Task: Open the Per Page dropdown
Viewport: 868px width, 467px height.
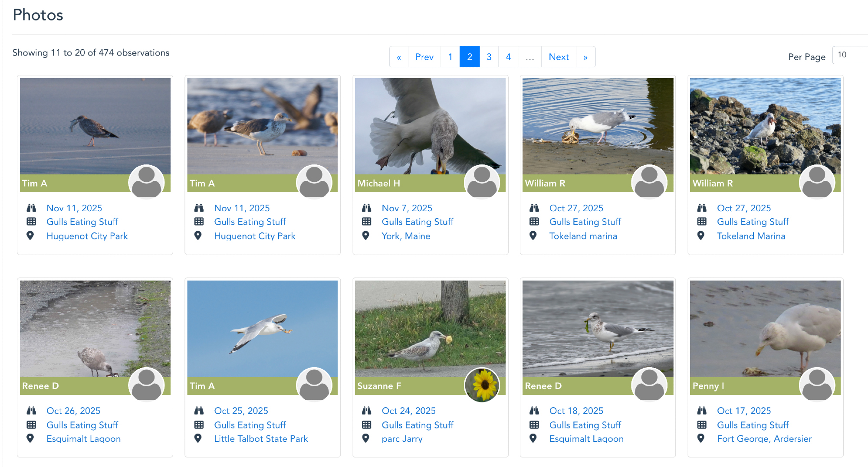Action: [851, 55]
